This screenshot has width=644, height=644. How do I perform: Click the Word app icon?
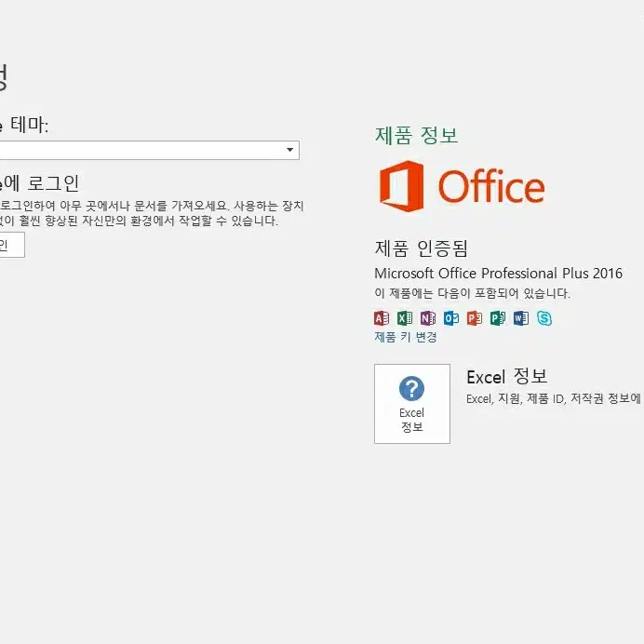(x=521, y=318)
